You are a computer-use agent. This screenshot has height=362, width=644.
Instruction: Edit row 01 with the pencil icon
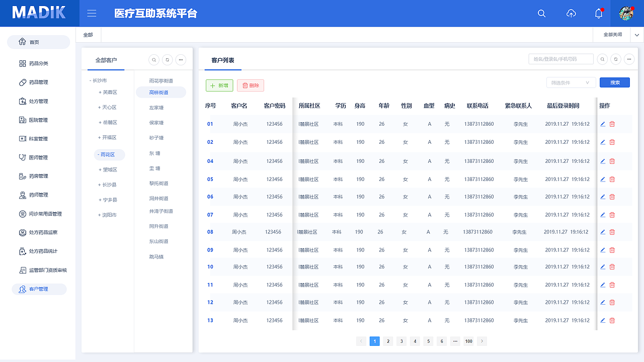[x=603, y=124]
